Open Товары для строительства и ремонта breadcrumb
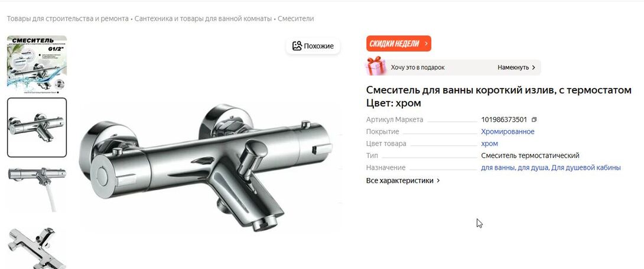Image resolution: width=644 pixels, height=269 pixels. 68,18
